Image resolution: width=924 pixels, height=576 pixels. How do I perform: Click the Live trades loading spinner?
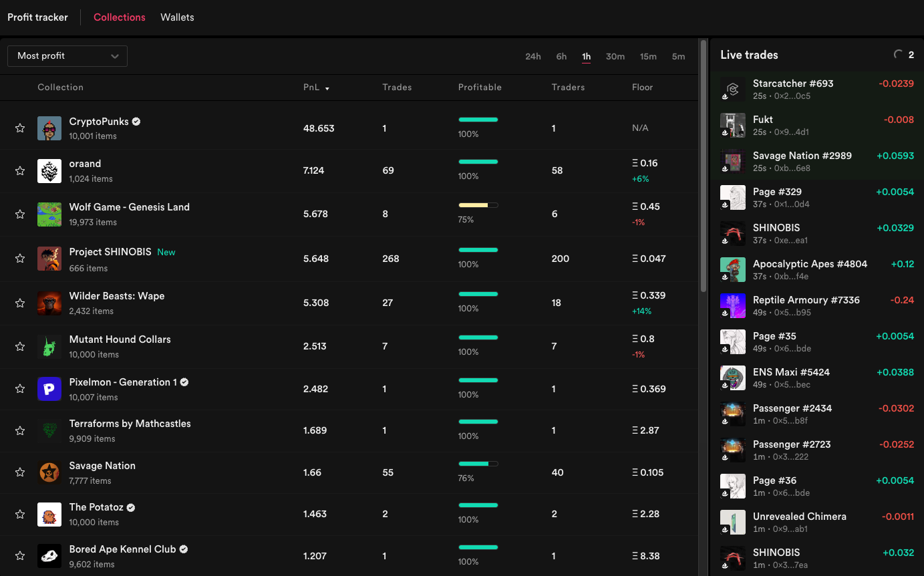pyautogui.click(x=899, y=55)
